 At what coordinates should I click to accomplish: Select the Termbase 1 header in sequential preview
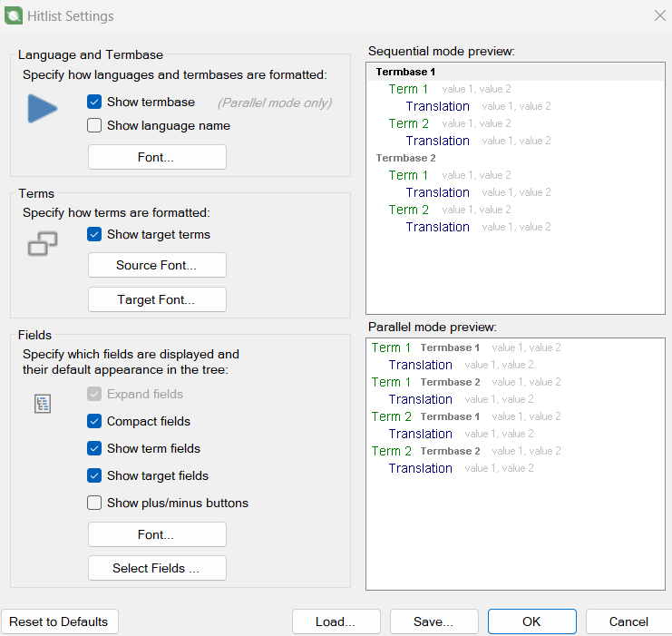pos(515,72)
